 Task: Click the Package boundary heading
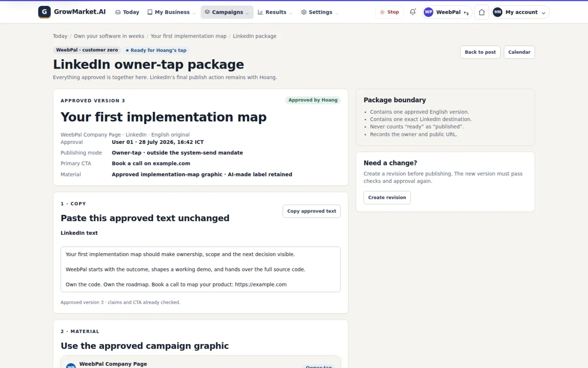pyautogui.click(x=395, y=100)
